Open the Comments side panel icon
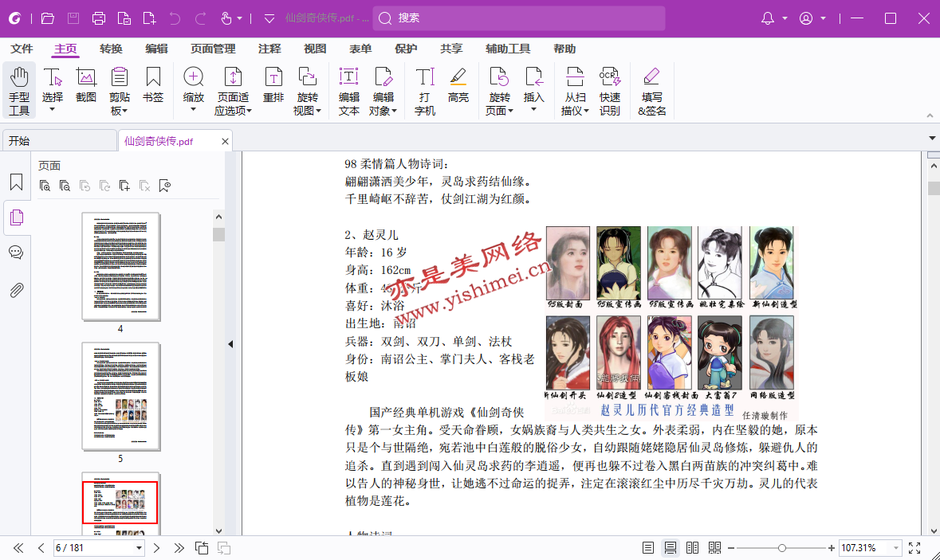940x560 pixels. [16, 253]
